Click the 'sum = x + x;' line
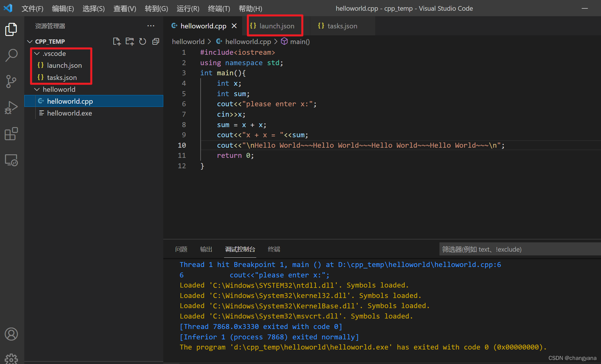The width and height of the screenshot is (601, 364). coord(241,125)
